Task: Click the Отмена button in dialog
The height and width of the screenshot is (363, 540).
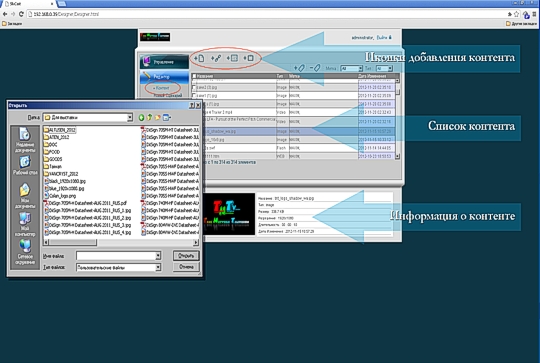Action: click(186, 267)
